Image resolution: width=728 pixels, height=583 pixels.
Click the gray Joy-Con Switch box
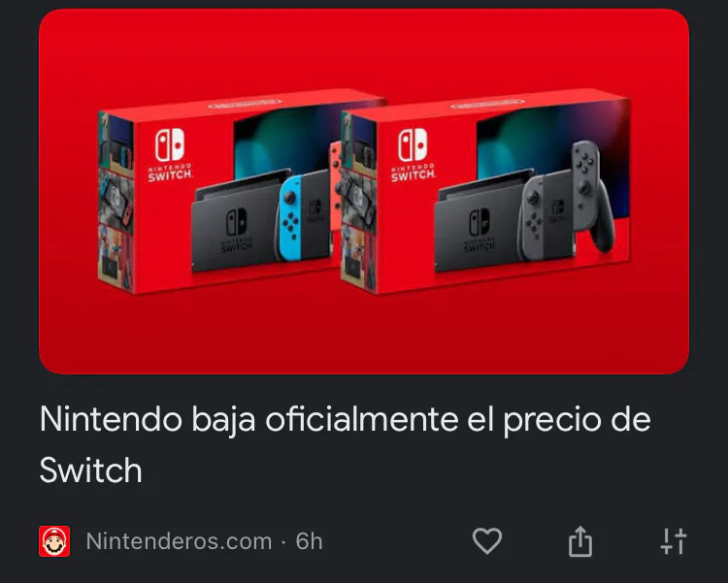click(485, 193)
